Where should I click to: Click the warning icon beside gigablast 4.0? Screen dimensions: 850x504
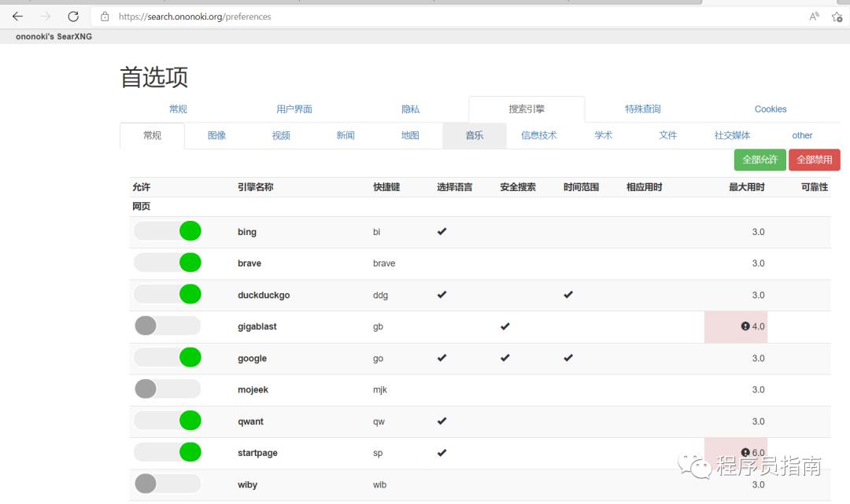point(745,326)
